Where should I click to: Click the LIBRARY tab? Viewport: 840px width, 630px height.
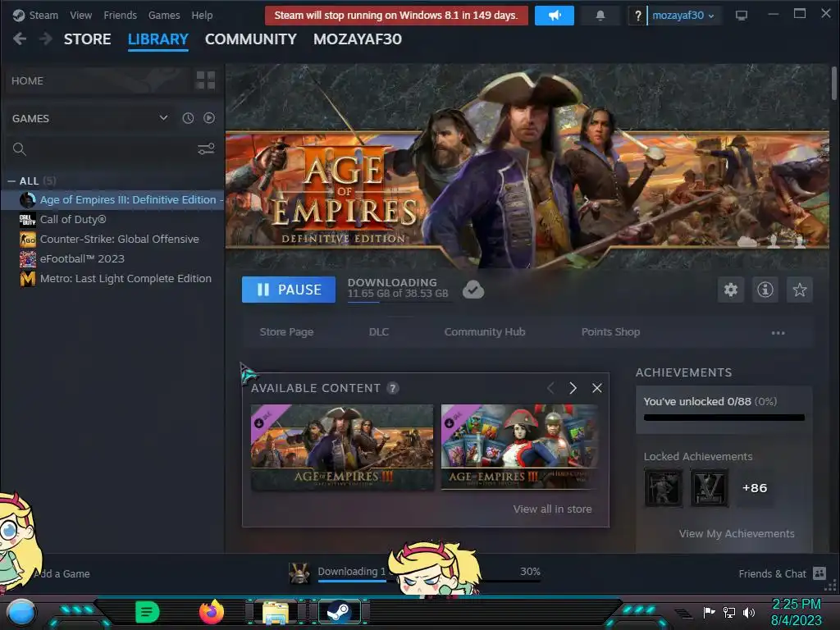click(158, 39)
